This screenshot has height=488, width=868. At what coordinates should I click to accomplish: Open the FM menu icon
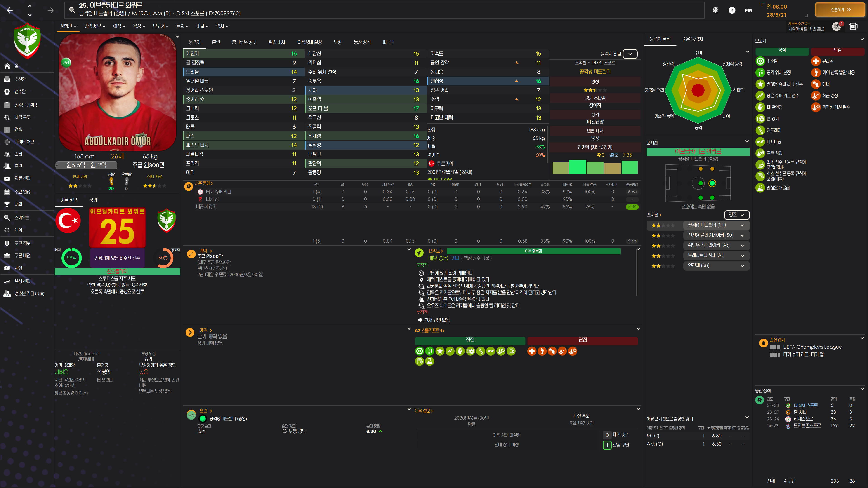click(748, 10)
